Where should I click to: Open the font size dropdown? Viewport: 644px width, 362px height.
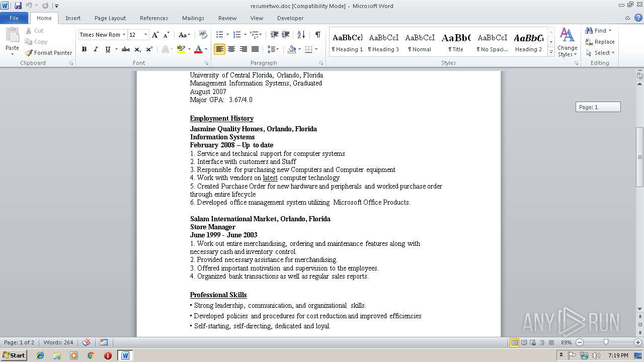point(146,35)
